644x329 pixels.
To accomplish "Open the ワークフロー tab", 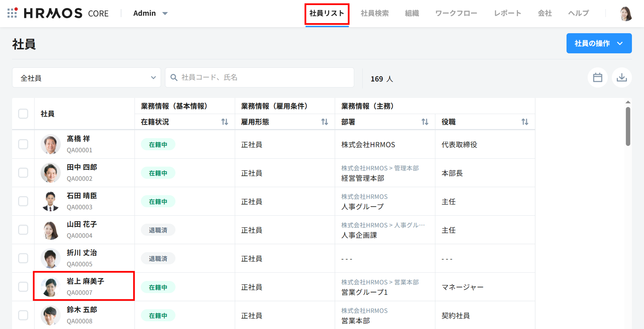I will pos(456,13).
